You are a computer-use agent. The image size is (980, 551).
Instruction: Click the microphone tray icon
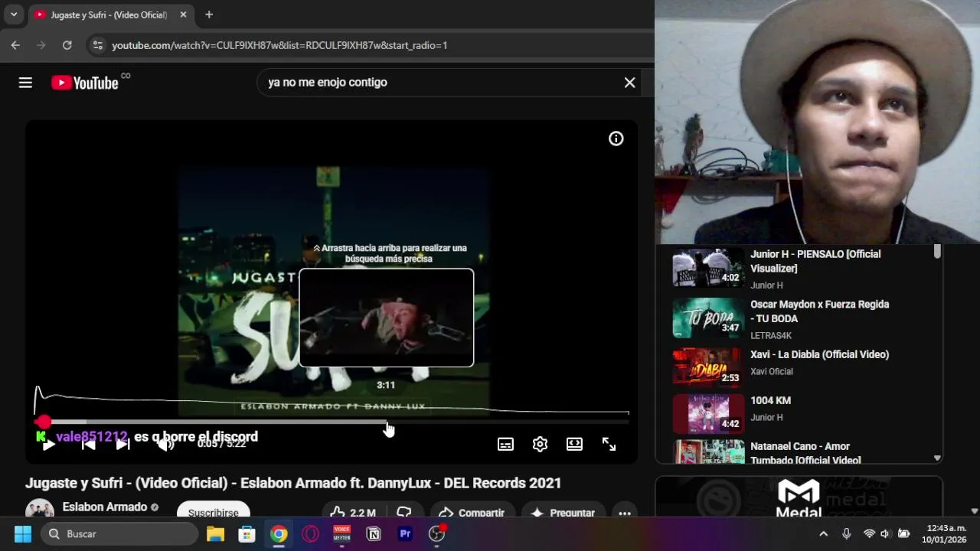tap(847, 534)
